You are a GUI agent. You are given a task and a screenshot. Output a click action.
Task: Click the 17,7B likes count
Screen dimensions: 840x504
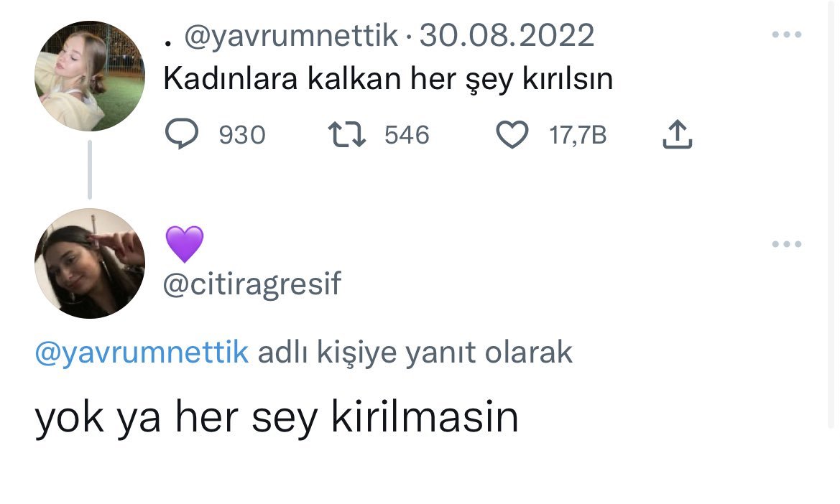point(578,135)
